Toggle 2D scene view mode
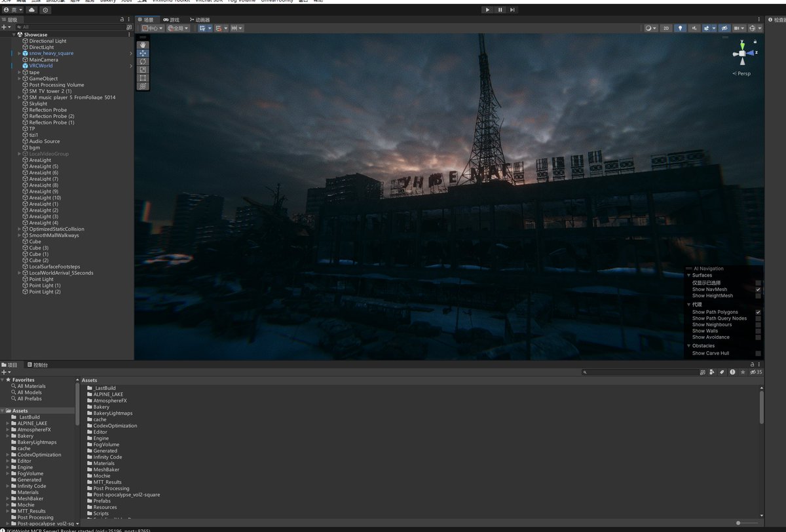Screen dimensions: 786x532 point(666,28)
